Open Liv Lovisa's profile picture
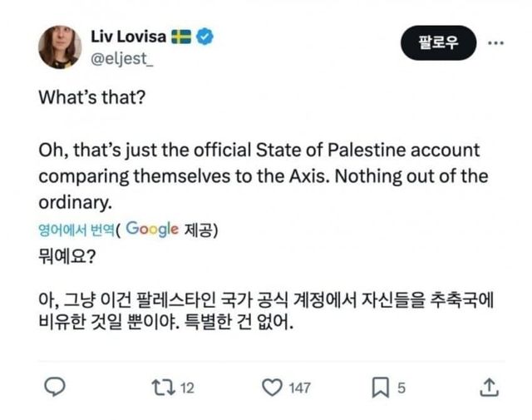The width and height of the screenshot is (532, 420). (60, 47)
